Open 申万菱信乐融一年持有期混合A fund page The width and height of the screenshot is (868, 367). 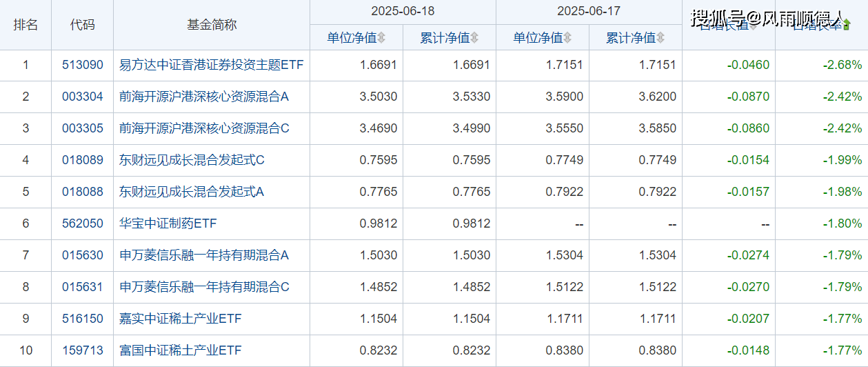click(x=204, y=256)
